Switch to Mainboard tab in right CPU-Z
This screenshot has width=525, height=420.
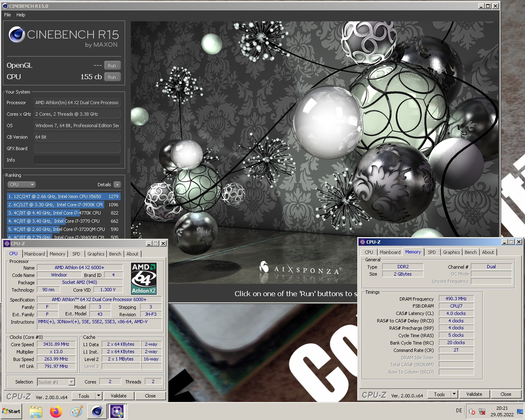click(390, 252)
